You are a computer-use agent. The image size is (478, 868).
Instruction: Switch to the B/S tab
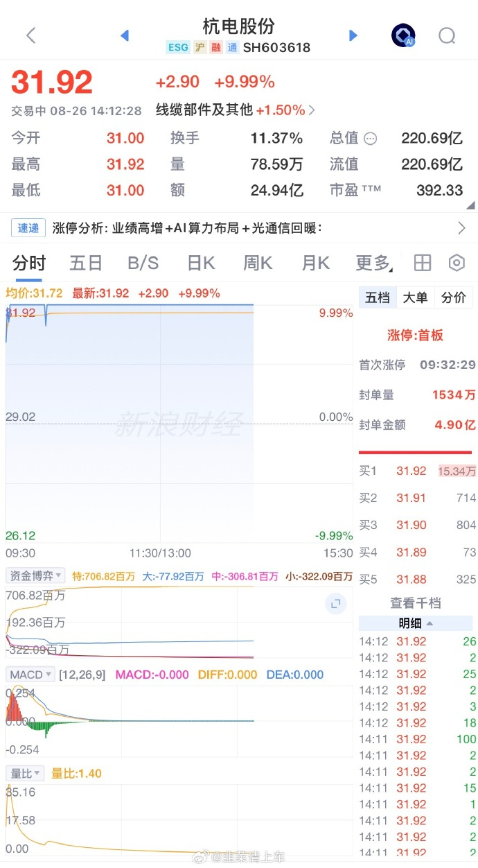point(143,263)
